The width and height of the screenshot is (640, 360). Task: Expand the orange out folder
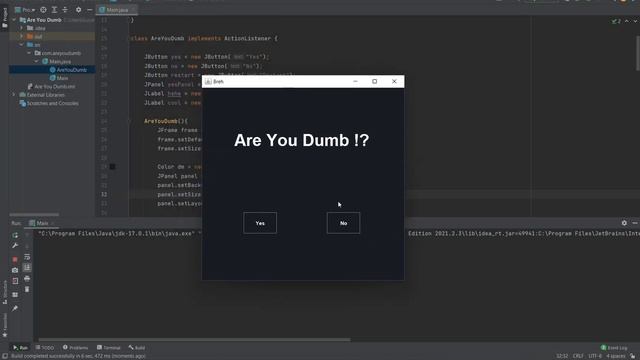22,36
